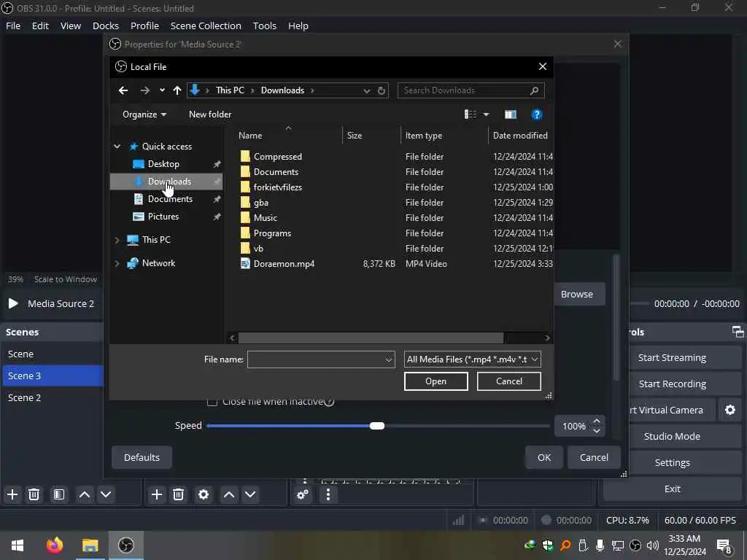Image resolution: width=747 pixels, height=560 pixels.
Task: Click the search magnifier icon
Action: click(534, 90)
